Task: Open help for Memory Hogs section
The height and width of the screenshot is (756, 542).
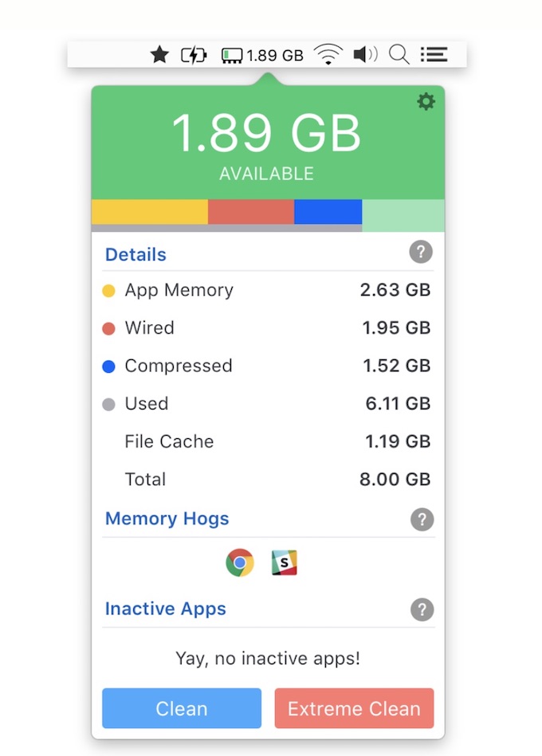Action: (x=422, y=520)
